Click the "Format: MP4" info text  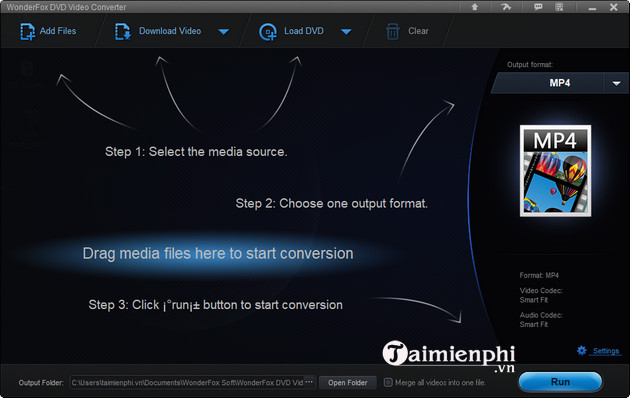point(539,275)
